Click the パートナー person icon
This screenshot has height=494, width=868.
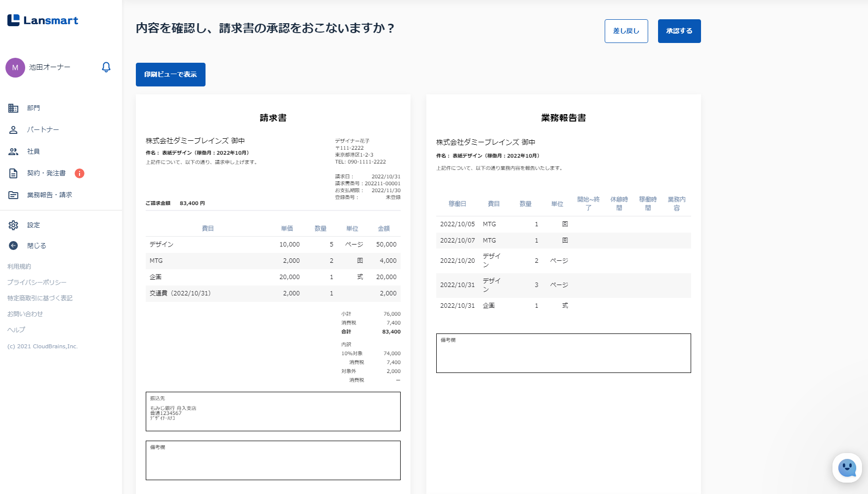[13, 130]
